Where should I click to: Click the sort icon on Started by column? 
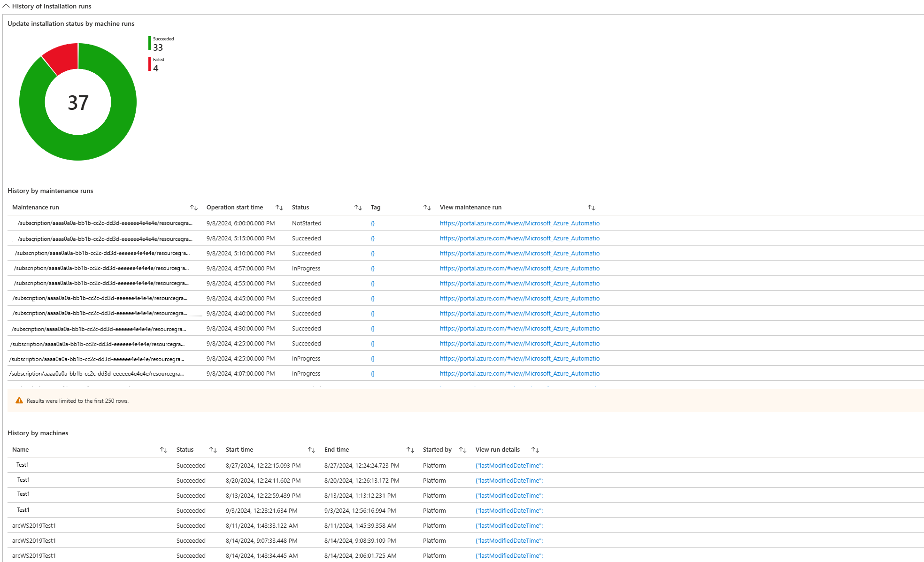(x=462, y=450)
